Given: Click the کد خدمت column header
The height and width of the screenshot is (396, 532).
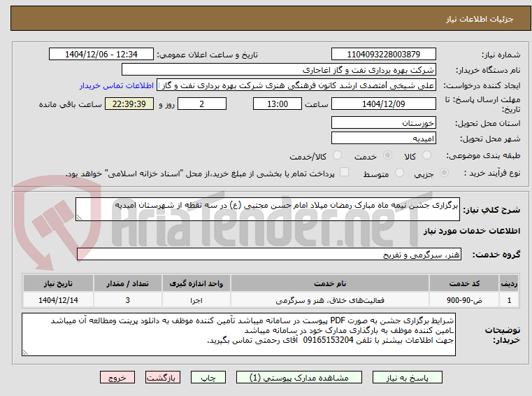Looking at the screenshot, I should (464, 283).
